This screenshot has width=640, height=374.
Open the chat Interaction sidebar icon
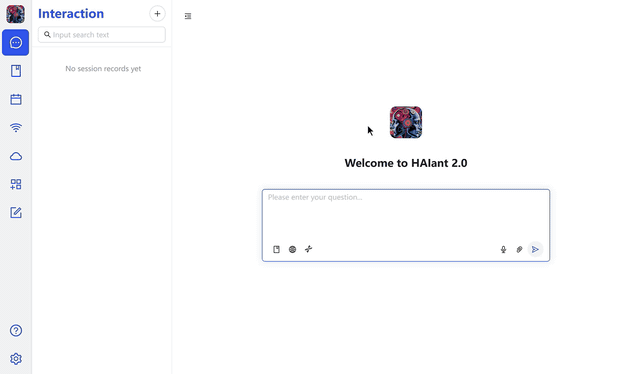pos(16,42)
